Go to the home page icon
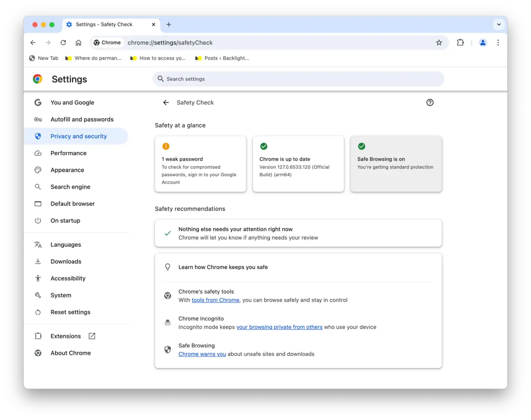This screenshot has height=420, width=531. 79,43
